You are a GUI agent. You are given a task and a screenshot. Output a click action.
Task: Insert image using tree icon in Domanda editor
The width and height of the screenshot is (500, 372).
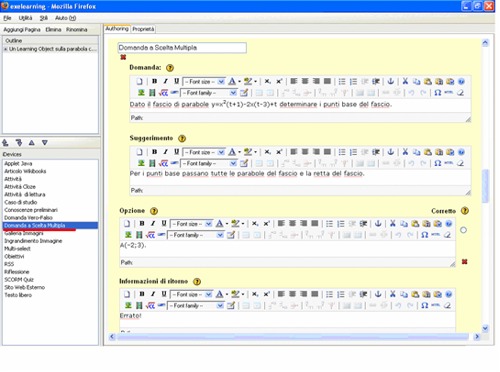tap(141, 93)
